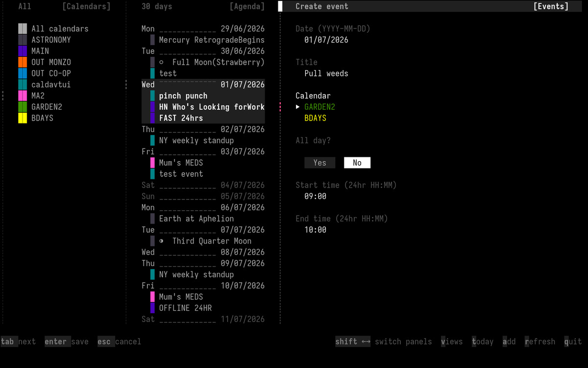Select the Sat 04/07/2026 day header
The width and height of the screenshot is (588, 368).
point(203,185)
